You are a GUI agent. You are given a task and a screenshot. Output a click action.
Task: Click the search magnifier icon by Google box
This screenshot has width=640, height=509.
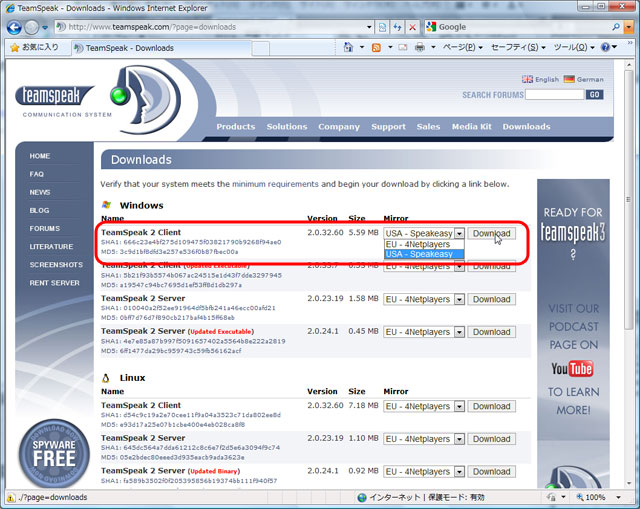tap(616, 27)
